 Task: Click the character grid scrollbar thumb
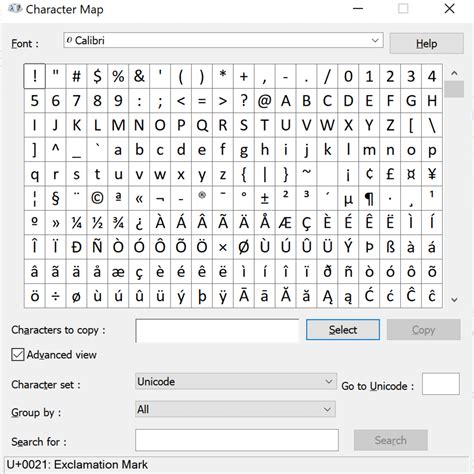coord(454,89)
